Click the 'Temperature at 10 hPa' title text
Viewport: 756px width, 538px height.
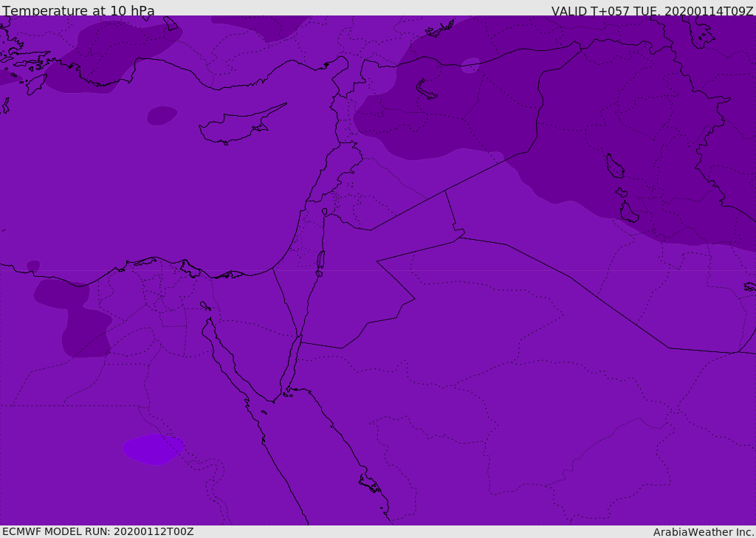point(78,10)
